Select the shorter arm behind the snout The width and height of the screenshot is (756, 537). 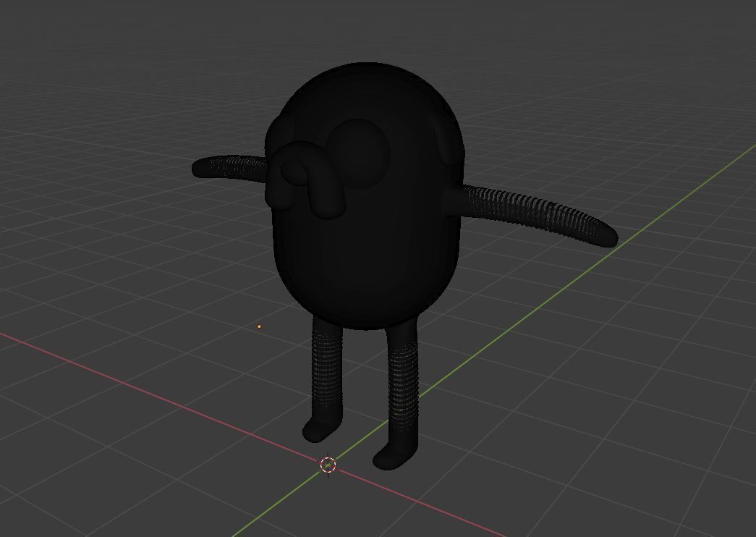point(229,167)
